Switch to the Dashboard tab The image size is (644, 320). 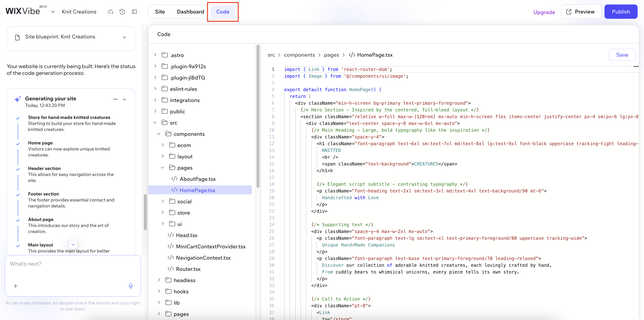(x=190, y=11)
